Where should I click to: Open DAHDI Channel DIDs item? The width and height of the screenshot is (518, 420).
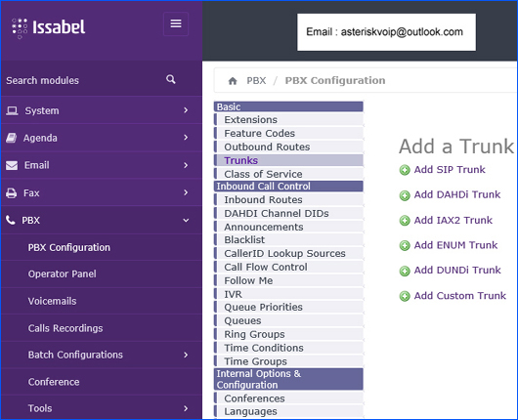(x=288, y=213)
